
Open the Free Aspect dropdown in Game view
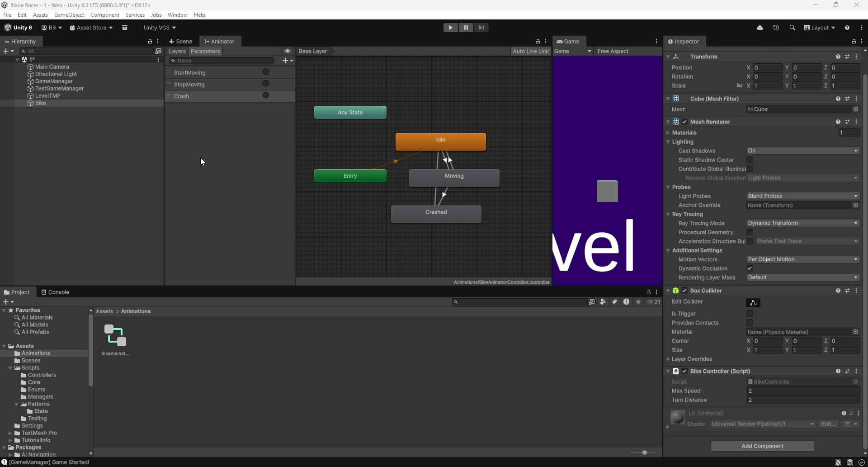click(627, 51)
